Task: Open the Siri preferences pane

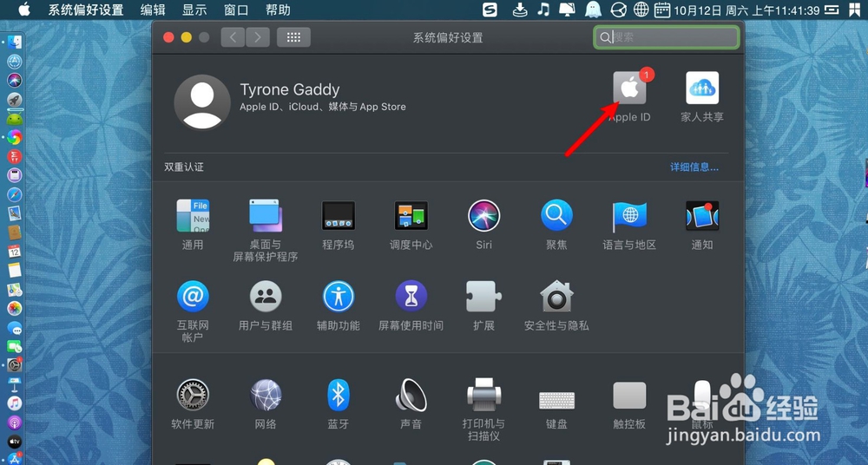Action: tap(483, 215)
